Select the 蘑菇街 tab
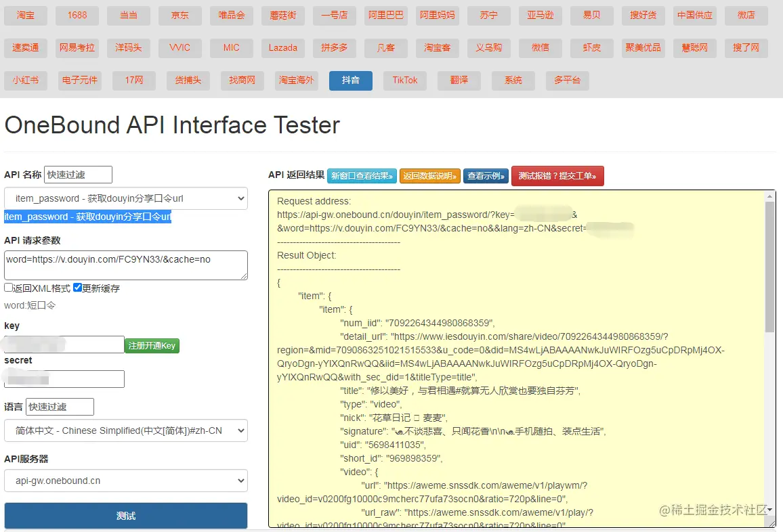 282,16
